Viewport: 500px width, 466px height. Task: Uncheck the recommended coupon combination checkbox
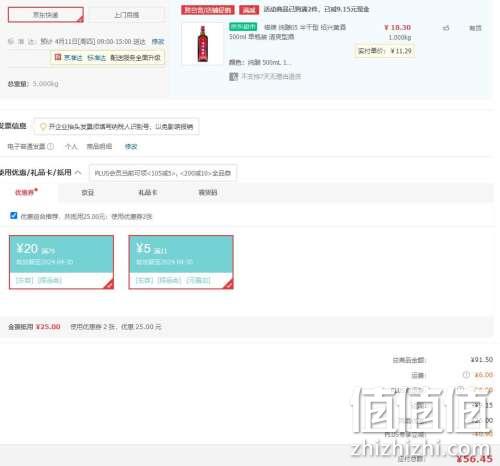(x=14, y=216)
